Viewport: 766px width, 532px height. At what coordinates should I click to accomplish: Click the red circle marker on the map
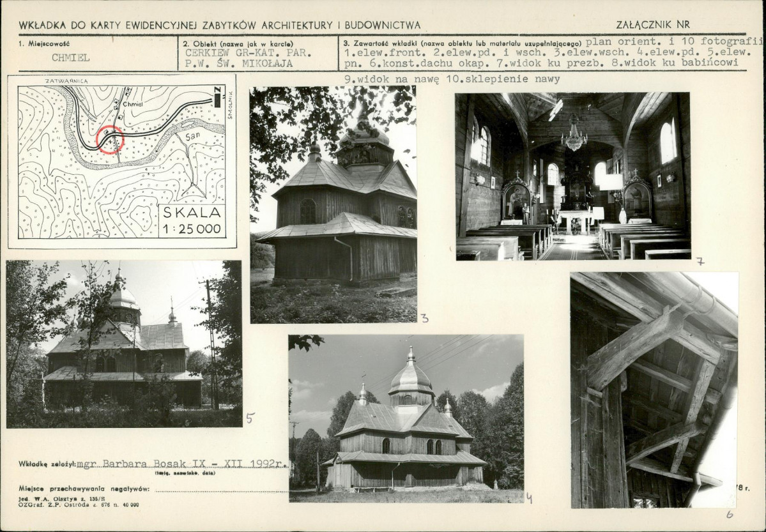(110, 139)
